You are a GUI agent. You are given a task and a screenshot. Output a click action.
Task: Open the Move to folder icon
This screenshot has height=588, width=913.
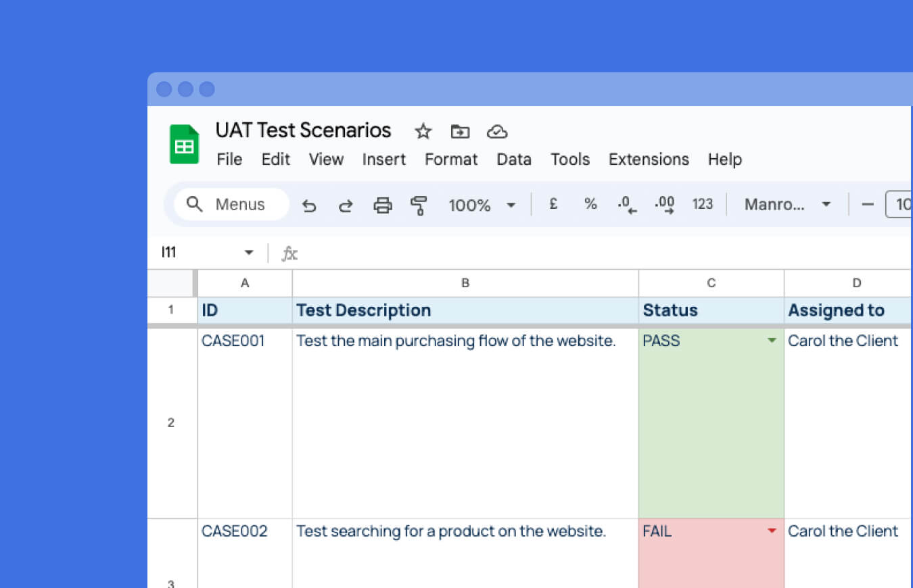(x=460, y=132)
